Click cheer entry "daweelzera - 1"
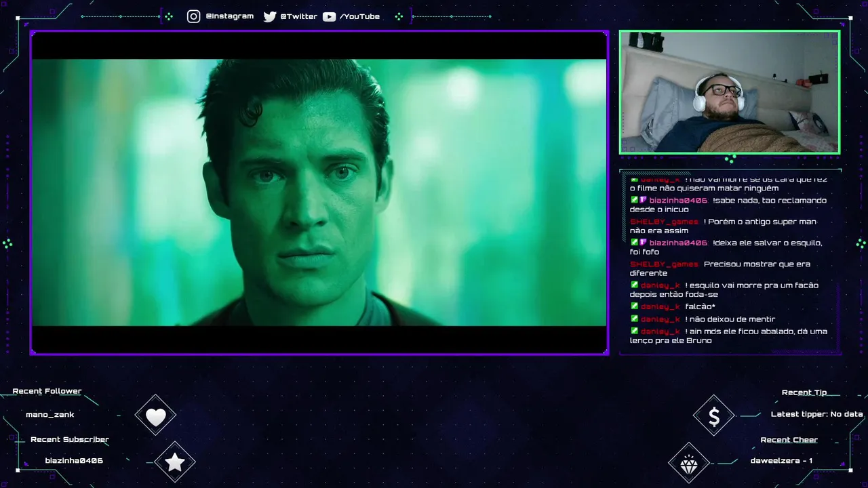Image resolution: width=868 pixels, height=488 pixels. (781, 461)
